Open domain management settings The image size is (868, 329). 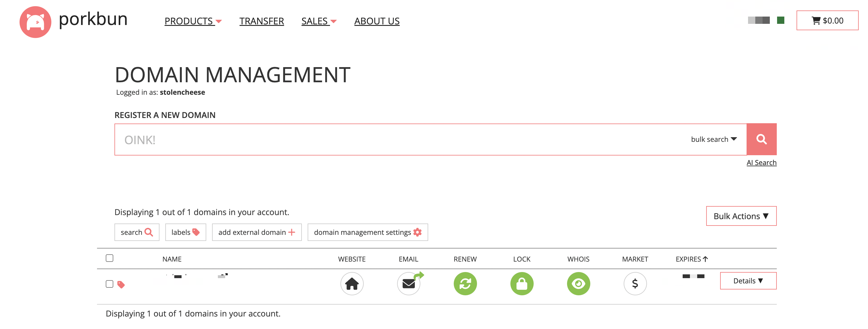367,232
